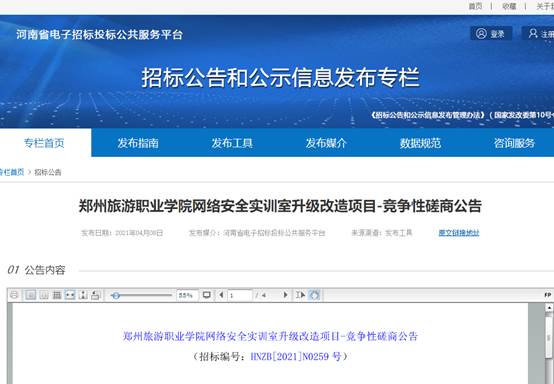Image resolution: width=554 pixels, height=384 pixels.
Task: Click scrollbar up arrow in PDF viewer
Action: (549, 308)
